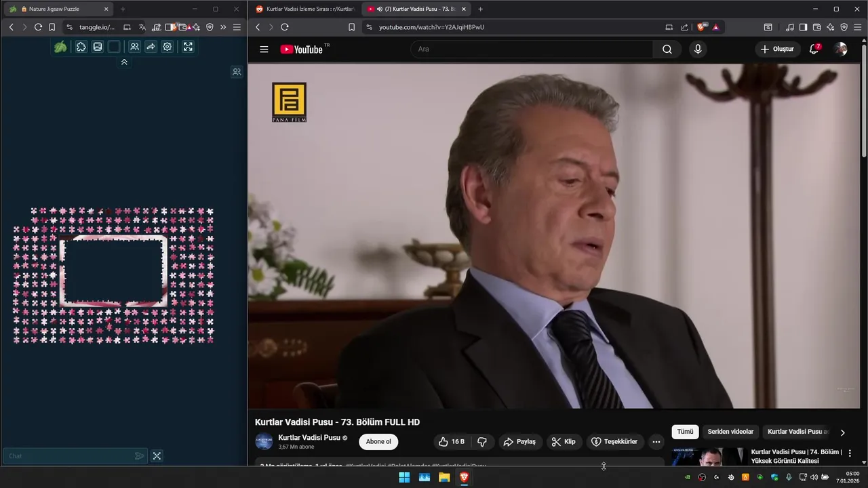Go back in the YouTube browser window
Viewport: 868px width, 488px height.
coord(258,27)
